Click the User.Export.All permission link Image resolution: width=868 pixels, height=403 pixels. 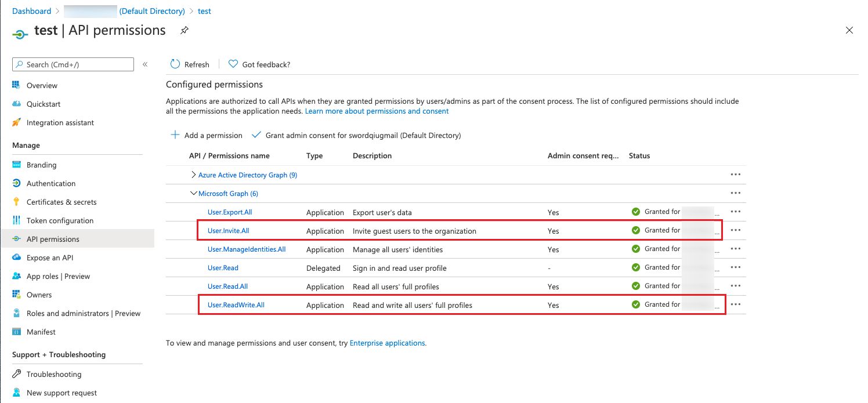(230, 212)
